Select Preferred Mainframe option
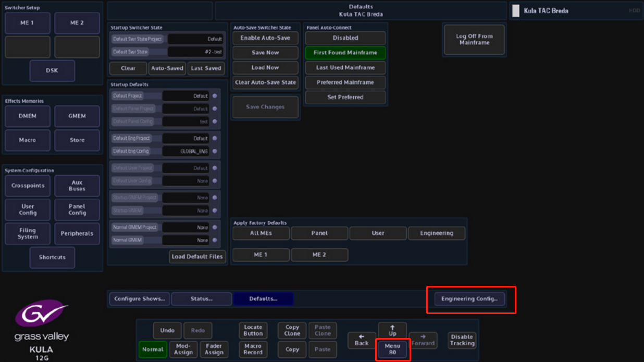Image resolution: width=644 pixels, height=362 pixels. click(x=345, y=82)
